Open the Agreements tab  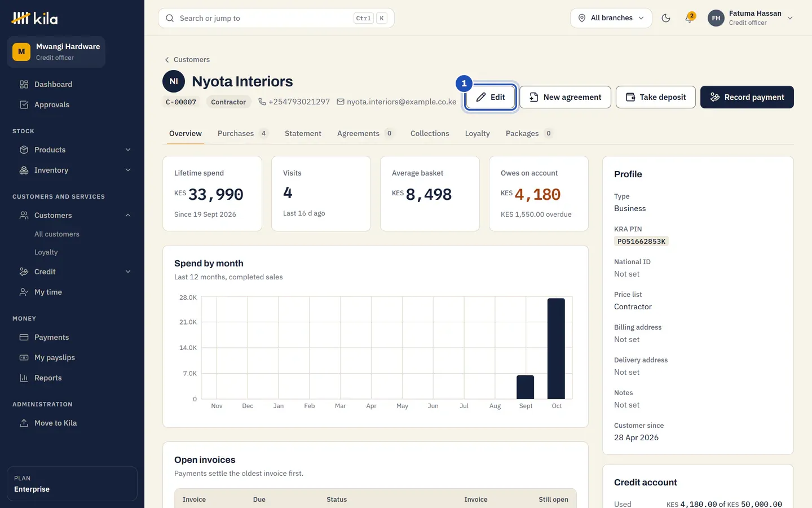pos(365,133)
